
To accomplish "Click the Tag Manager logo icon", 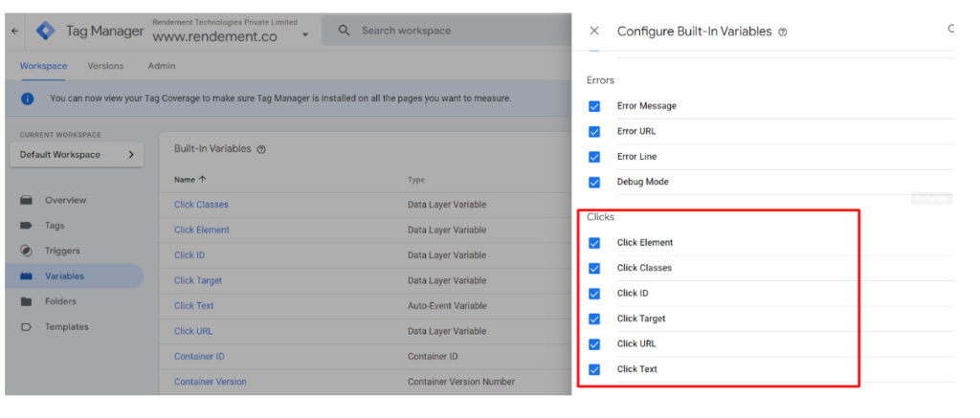I will (46, 31).
